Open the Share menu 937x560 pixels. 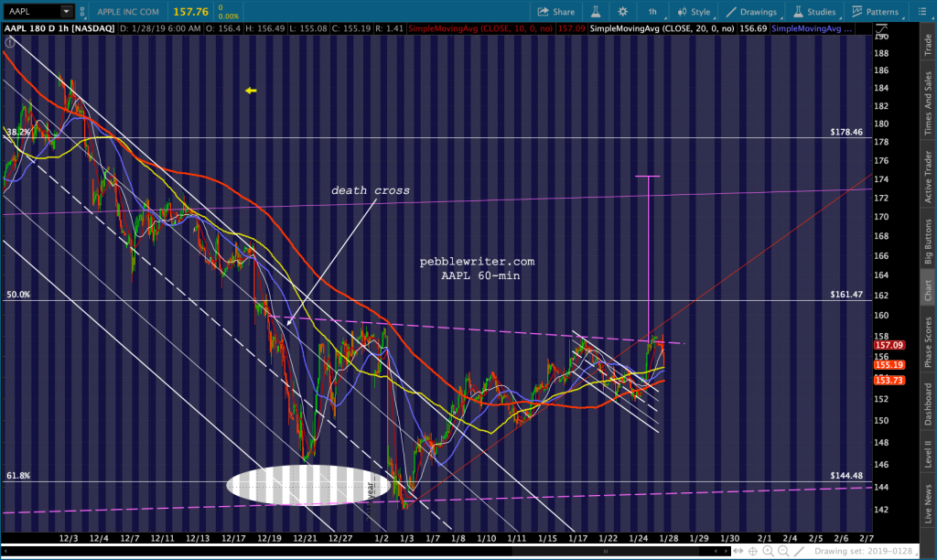(555, 11)
